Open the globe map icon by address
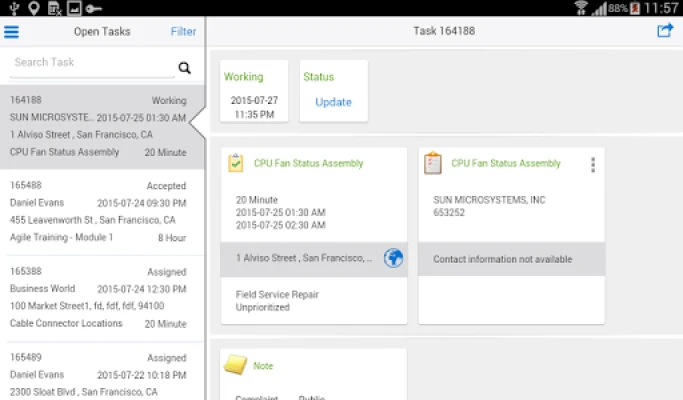 (394, 258)
